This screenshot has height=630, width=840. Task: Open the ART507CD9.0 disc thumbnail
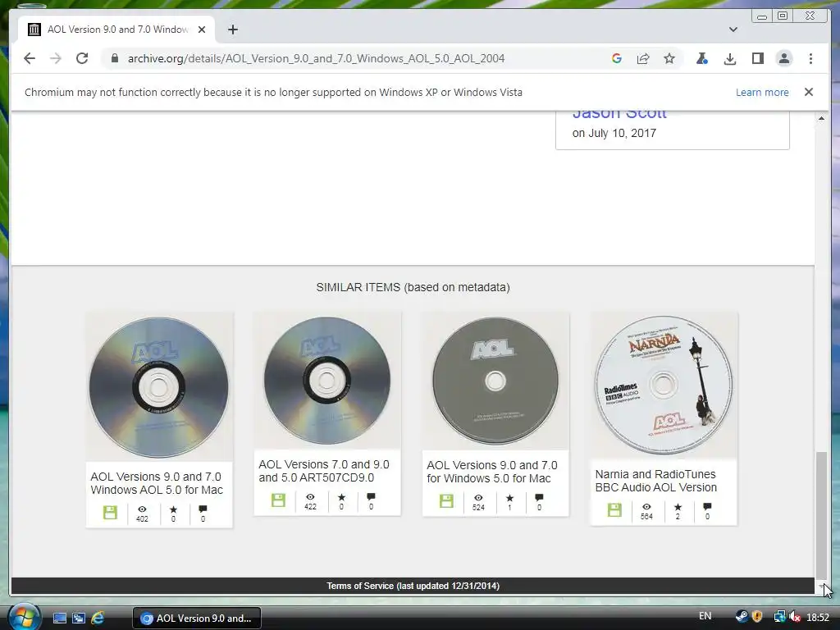[x=326, y=381]
